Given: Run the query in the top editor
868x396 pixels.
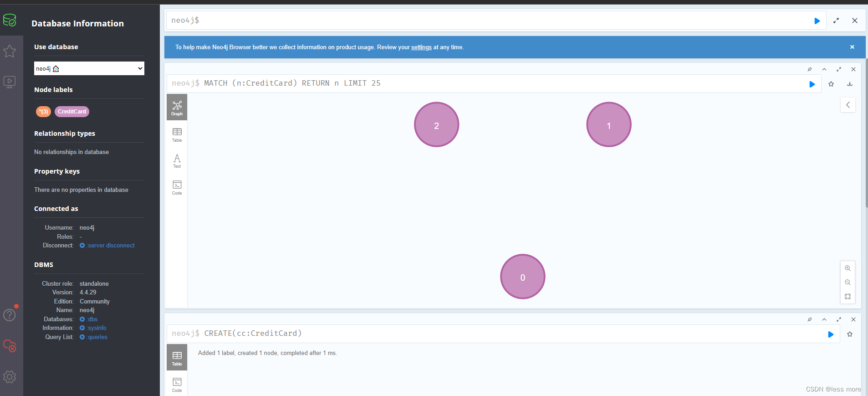Looking at the screenshot, I should point(817,21).
